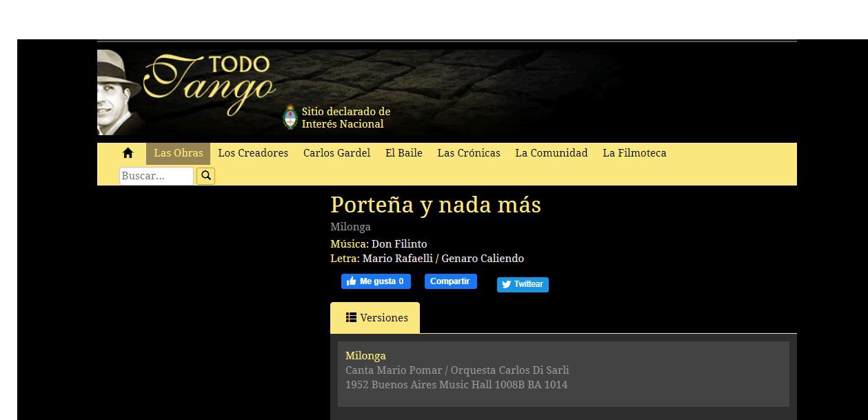Click the Twitter bird icon on the Twittear button

[x=505, y=284]
